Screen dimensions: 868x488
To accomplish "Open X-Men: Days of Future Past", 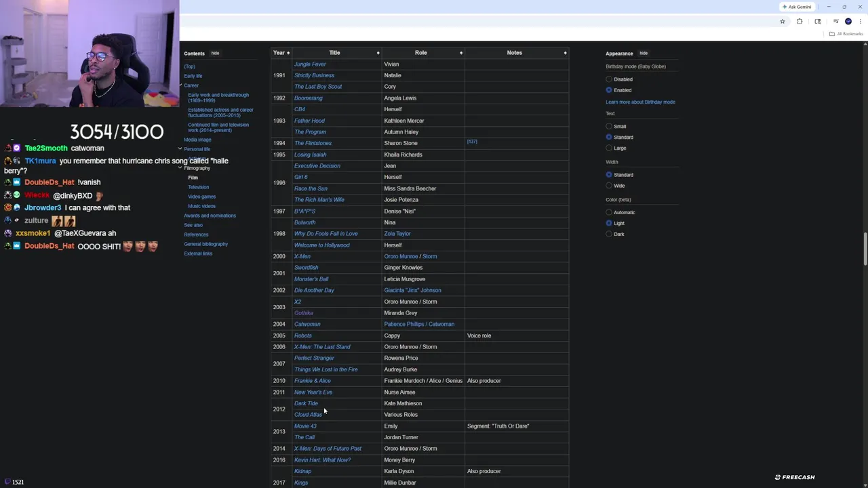I will tap(328, 449).
